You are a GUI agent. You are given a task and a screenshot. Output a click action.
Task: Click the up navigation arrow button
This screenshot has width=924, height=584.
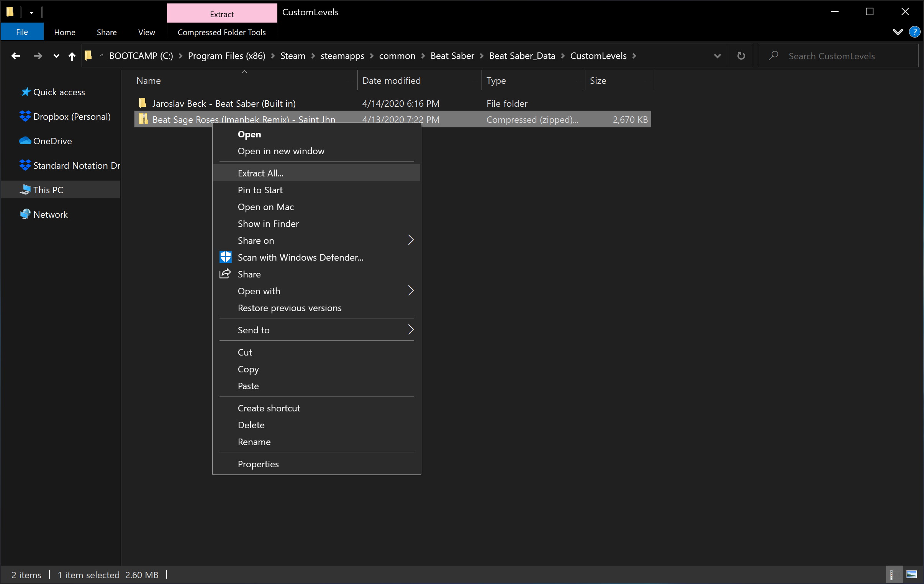[x=73, y=56]
